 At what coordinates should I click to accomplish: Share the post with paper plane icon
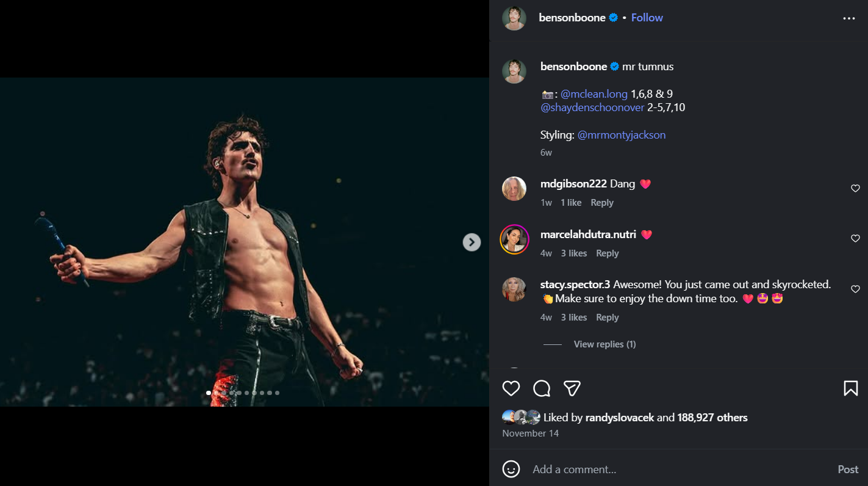pos(572,388)
